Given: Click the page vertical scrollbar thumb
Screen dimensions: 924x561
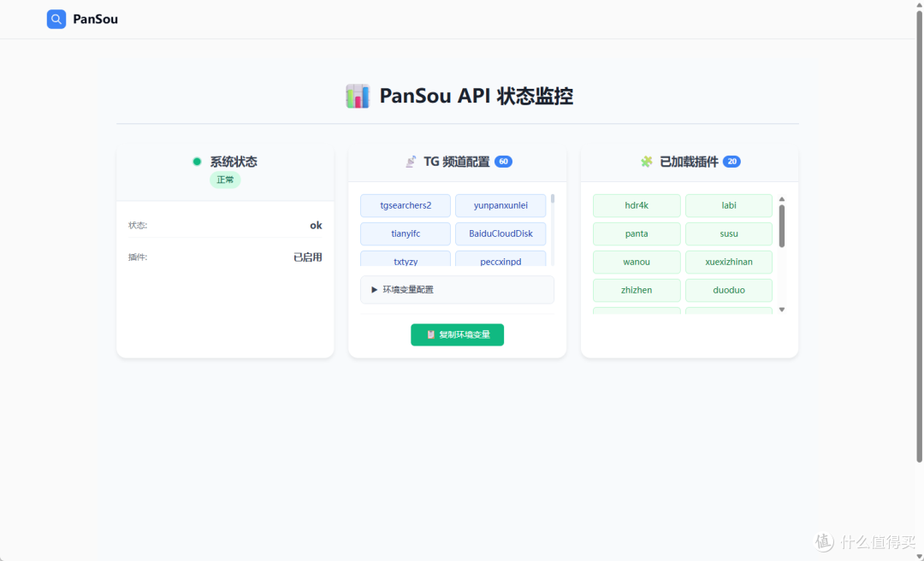Looking at the screenshot, I should 919,237.
